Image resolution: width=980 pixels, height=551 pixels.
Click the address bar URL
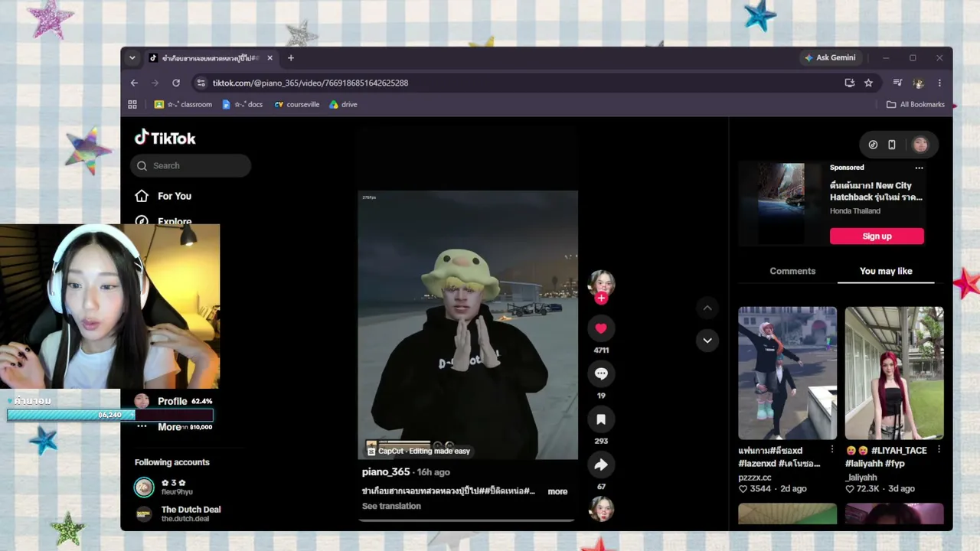pos(310,83)
